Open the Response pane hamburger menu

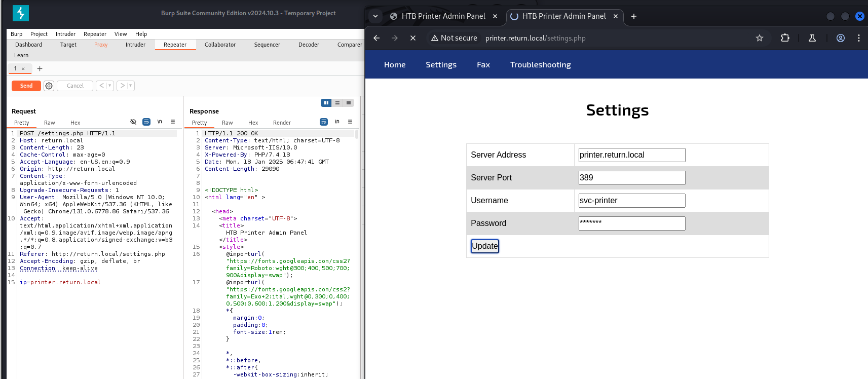[350, 122]
